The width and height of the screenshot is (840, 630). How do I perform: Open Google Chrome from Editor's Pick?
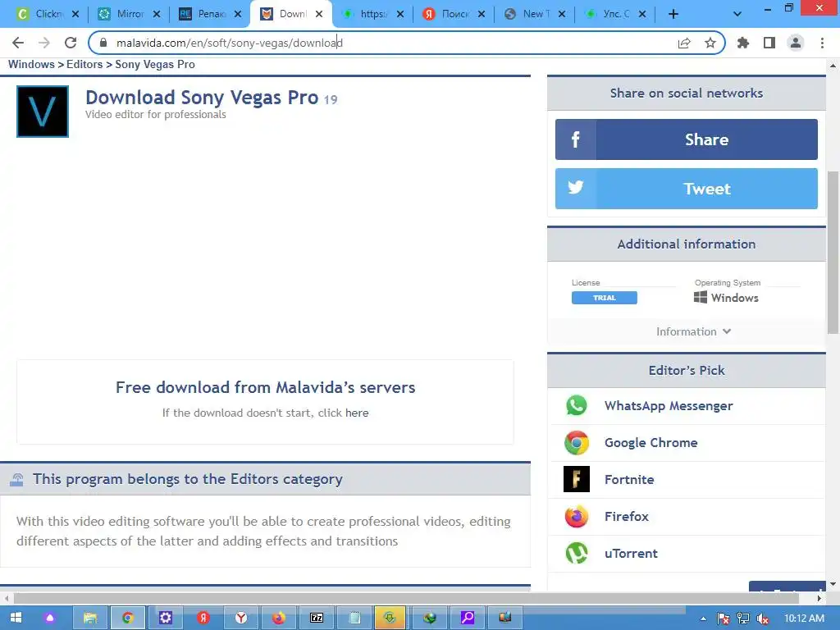point(651,443)
